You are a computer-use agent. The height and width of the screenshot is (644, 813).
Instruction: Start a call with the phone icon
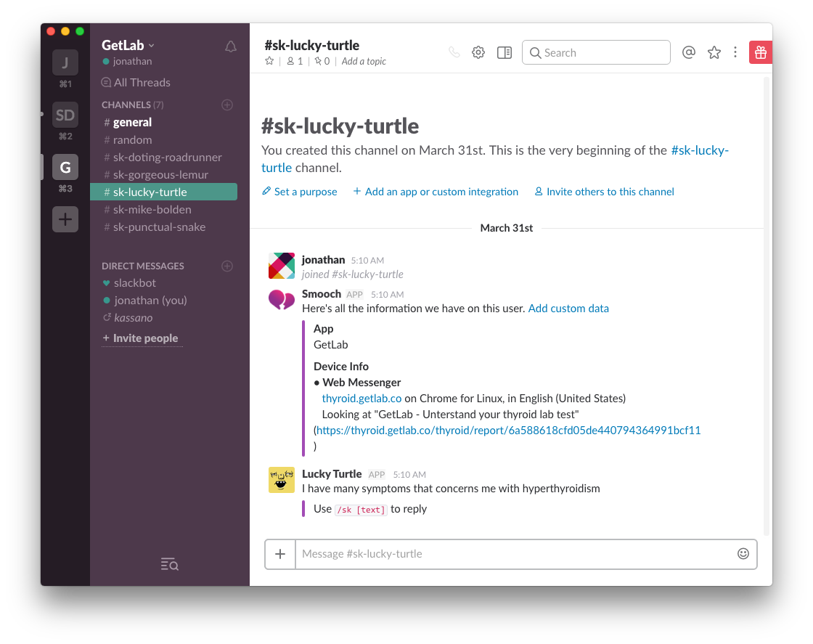(x=454, y=52)
